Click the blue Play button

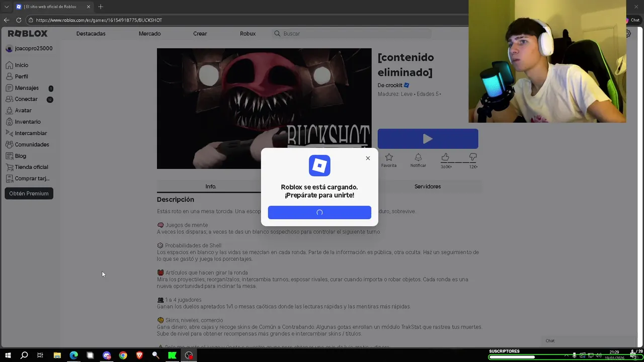(428, 139)
